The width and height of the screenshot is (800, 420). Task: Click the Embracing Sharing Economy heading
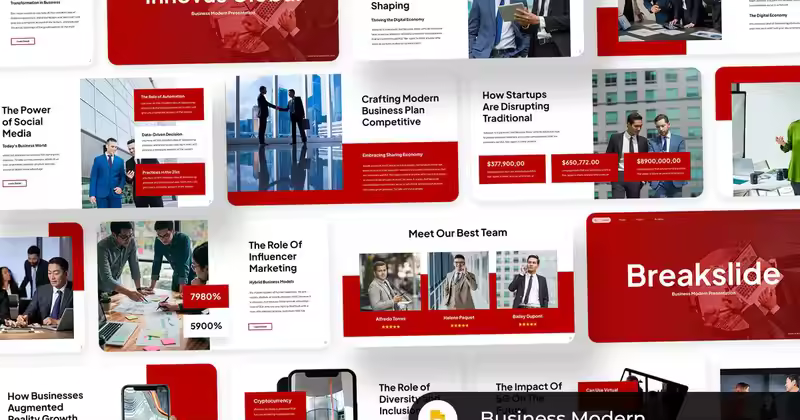click(392, 155)
